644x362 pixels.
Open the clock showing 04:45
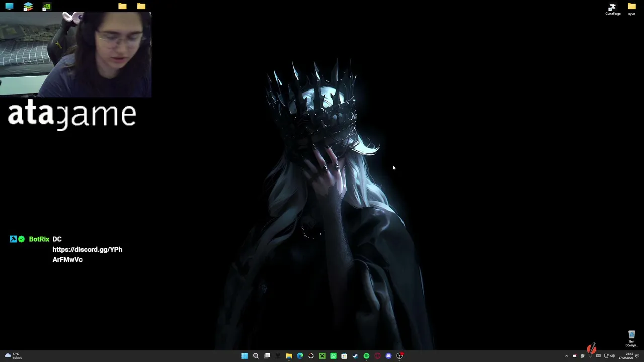626,356
